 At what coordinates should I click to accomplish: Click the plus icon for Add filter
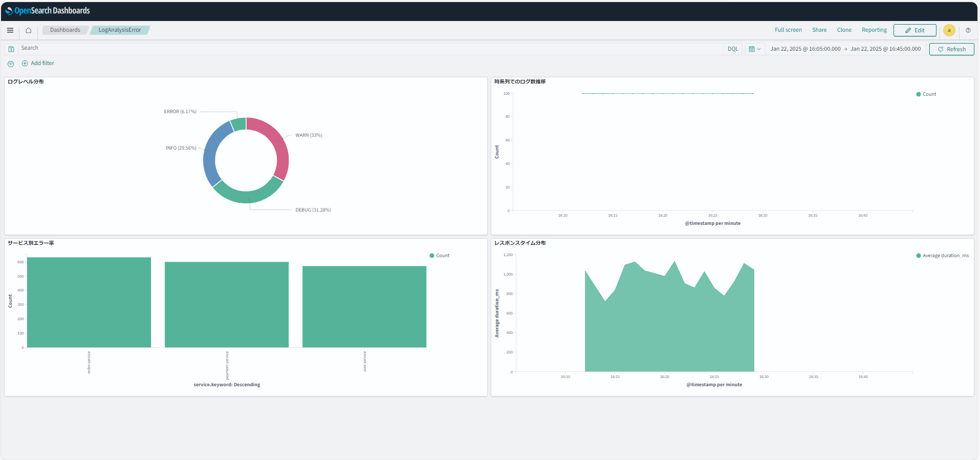pyautogui.click(x=25, y=64)
